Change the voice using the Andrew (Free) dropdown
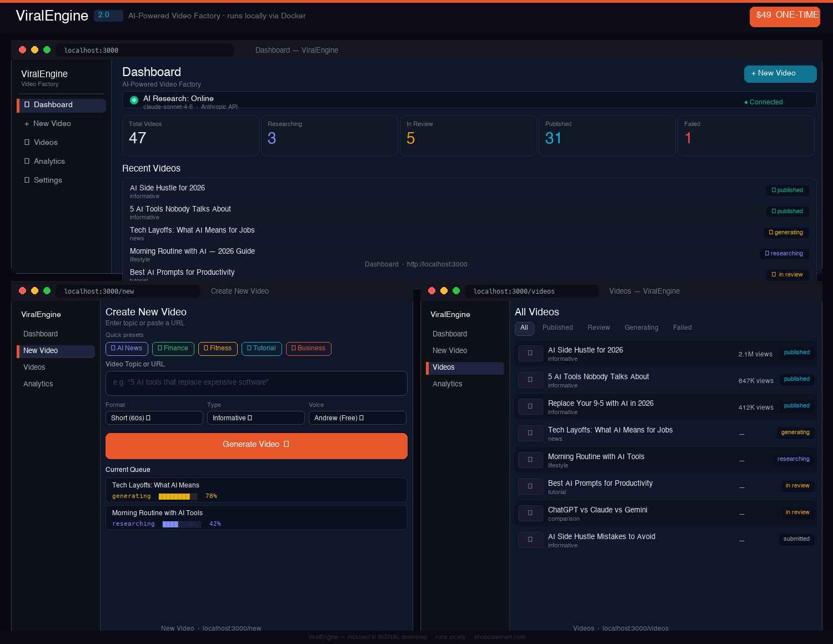Screen dimensions: 833x644 coord(357,417)
